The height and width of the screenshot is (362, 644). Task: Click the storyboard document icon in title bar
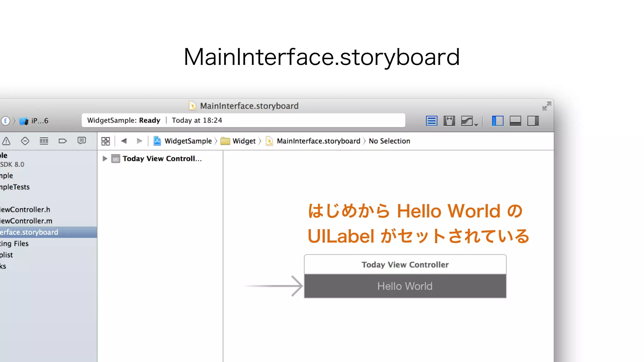point(192,106)
